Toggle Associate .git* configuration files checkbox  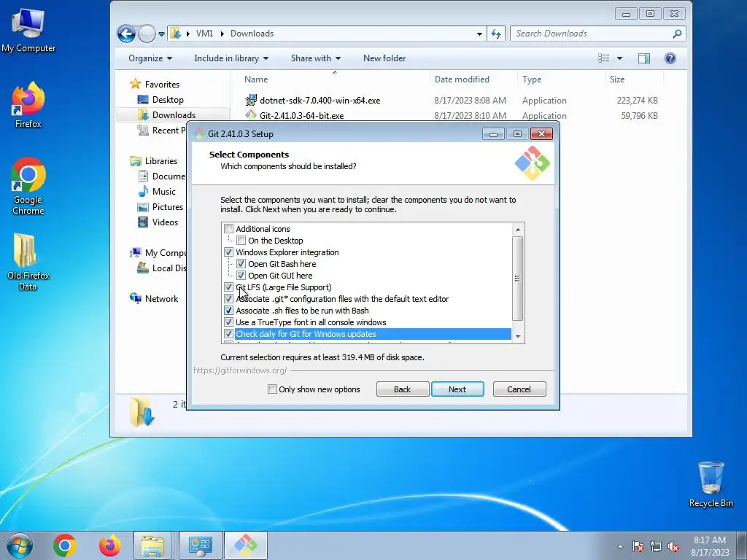(x=228, y=299)
